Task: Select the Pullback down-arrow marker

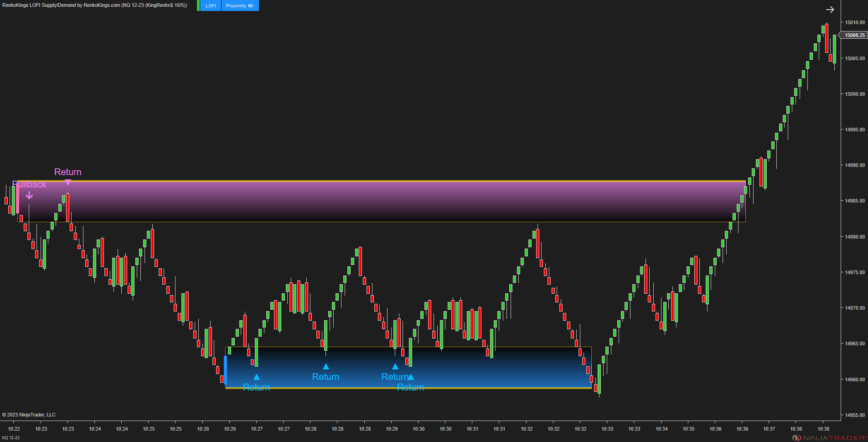Action: tap(29, 195)
